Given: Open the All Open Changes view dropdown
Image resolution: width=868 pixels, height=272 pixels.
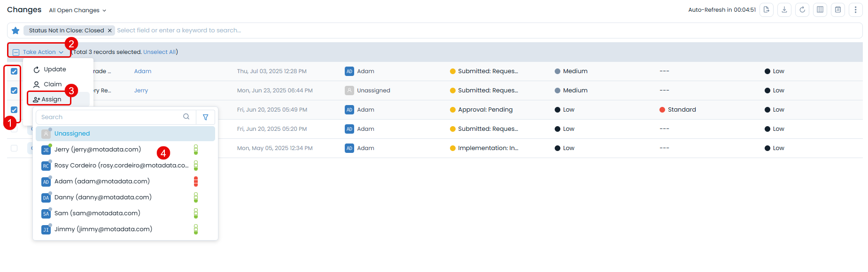Looking at the screenshot, I should 77,10.
